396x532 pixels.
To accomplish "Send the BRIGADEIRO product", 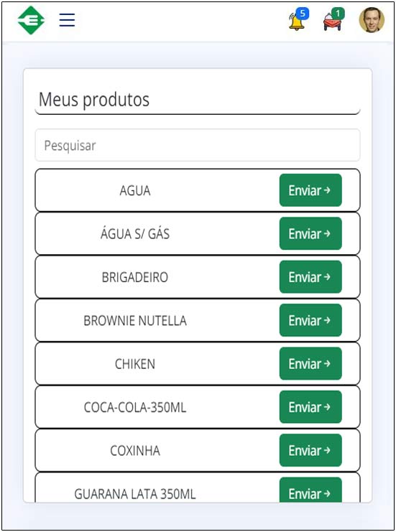I will tap(310, 277).
